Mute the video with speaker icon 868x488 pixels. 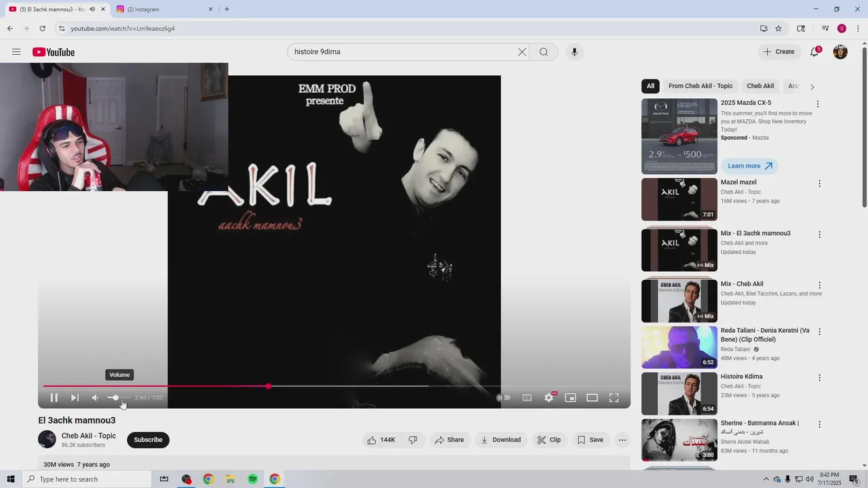point(96,398)
